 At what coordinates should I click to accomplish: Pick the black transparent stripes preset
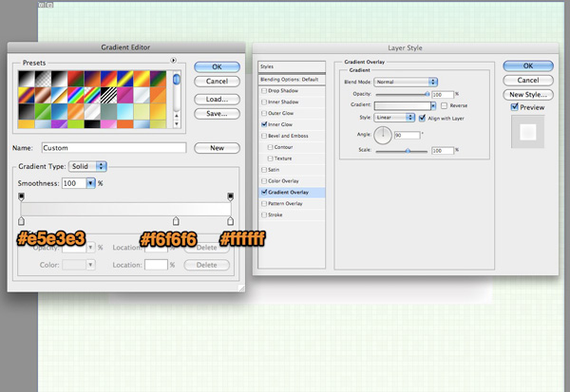(108, 95)
